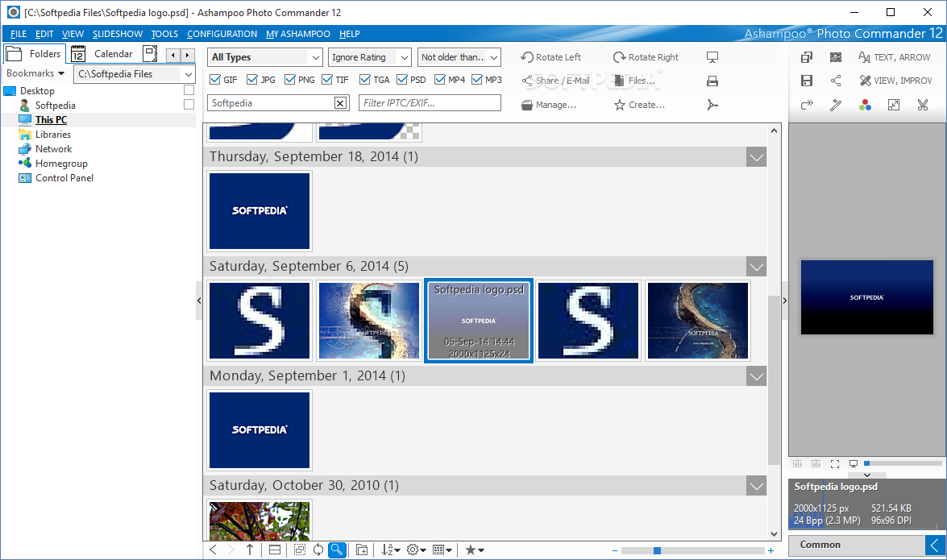
Task: Click the save-all floppy disks icon
Action: coord(806,57)
